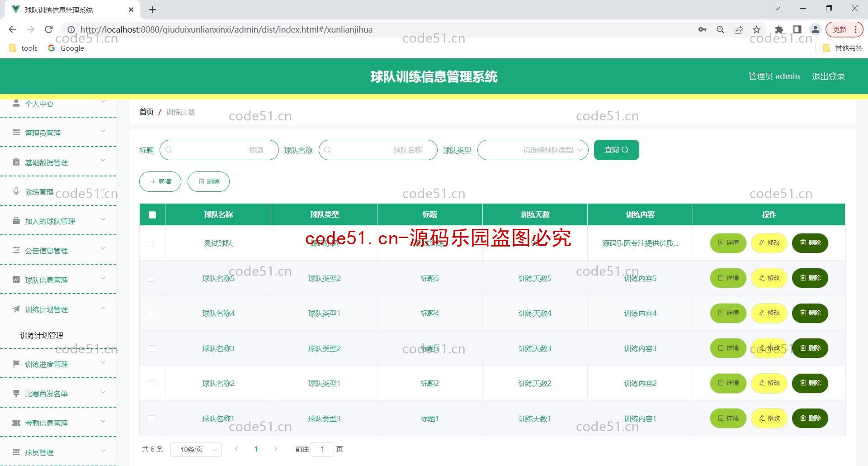868x466 pixels.
Task: Click the 新增 add button
Action: coord(160,181)
